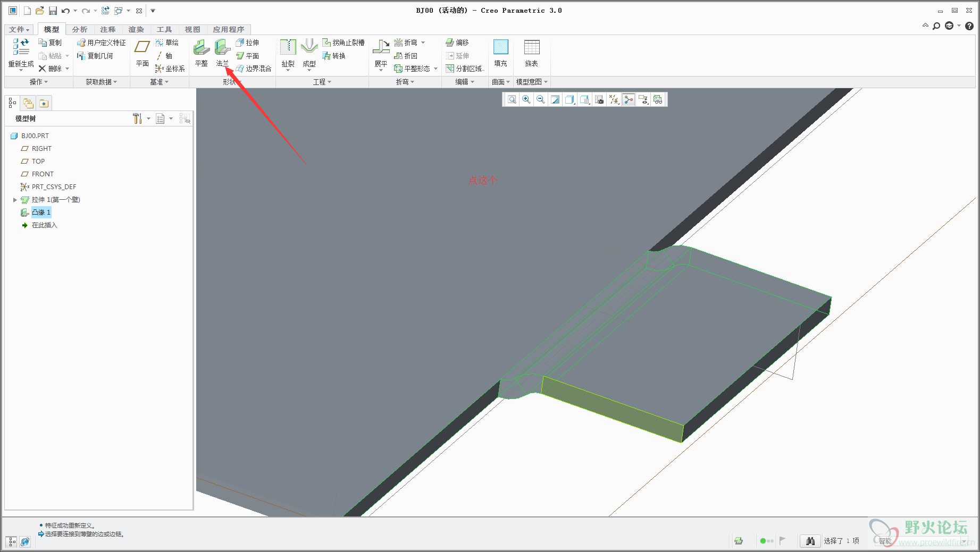Open the 族表 (Family Table) icon
980x552 pixels.
[x=531, y=48]
